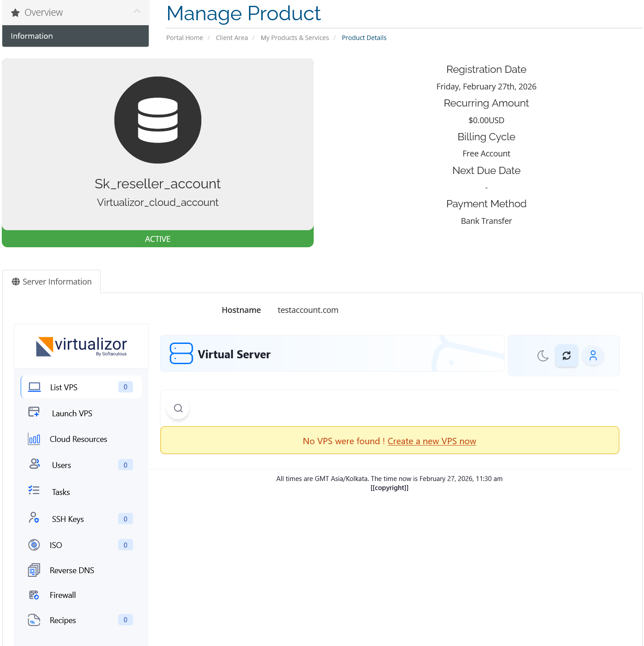Screen dimensions: 644x646
Task: Open the Tasks checklist icon
Action: click(x=34, y=490)
